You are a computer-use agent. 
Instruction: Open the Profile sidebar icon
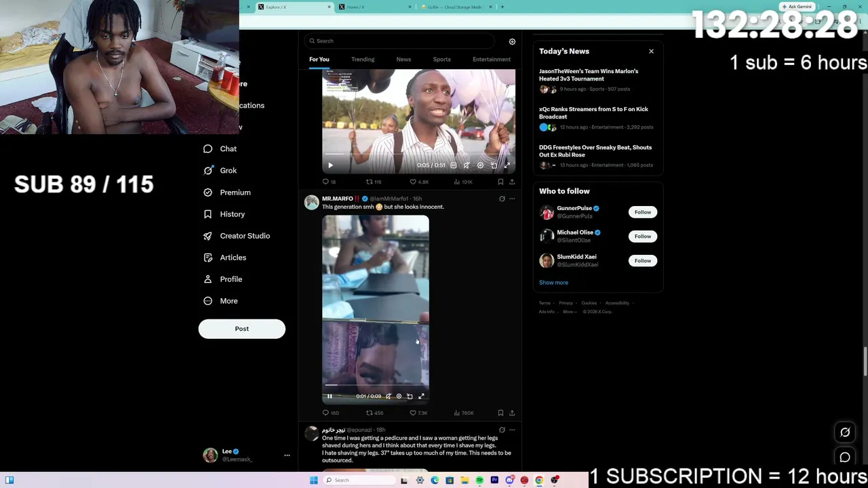[208, 279]
